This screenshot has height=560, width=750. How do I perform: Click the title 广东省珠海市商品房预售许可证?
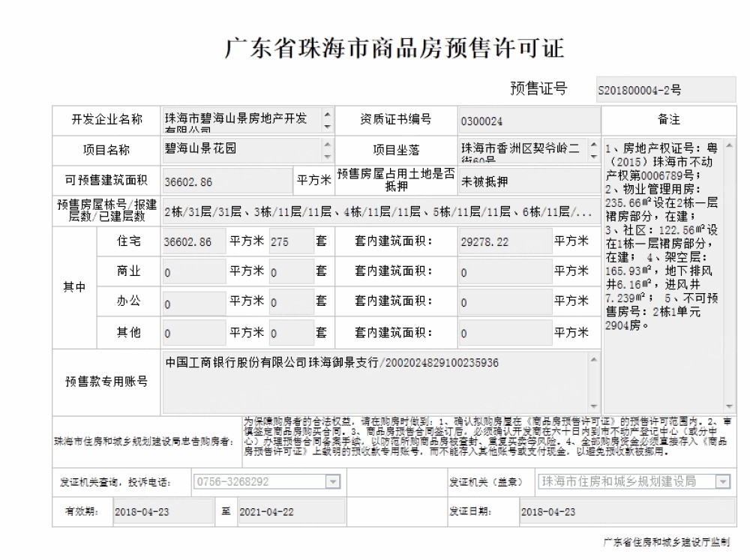394,48
